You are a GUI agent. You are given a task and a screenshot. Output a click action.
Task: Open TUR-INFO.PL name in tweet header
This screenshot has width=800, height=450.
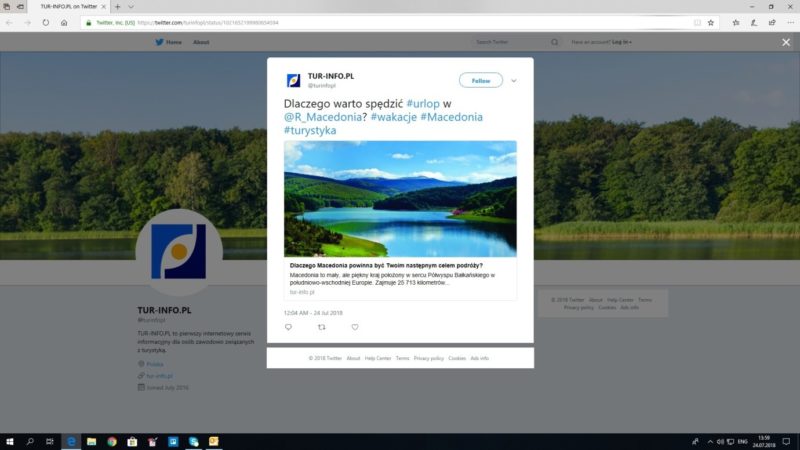(x=331, y=76)
